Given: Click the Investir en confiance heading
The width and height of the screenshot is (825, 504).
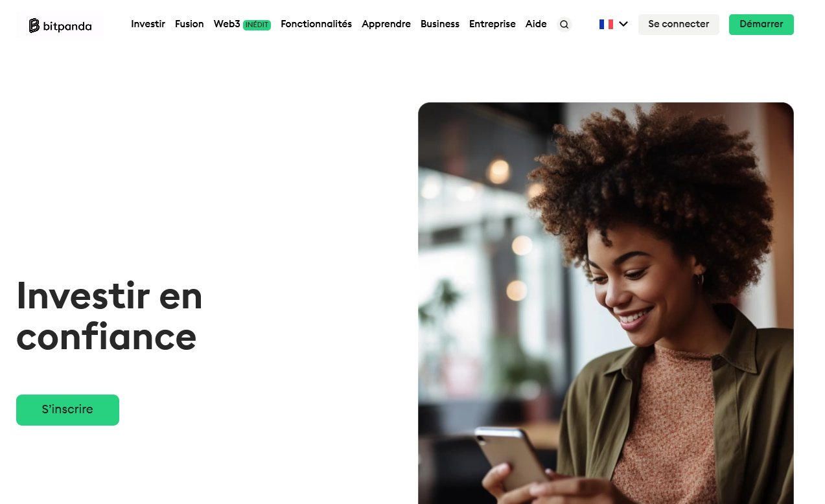Looking at the screenshot, I should click(x=110, y=316).
